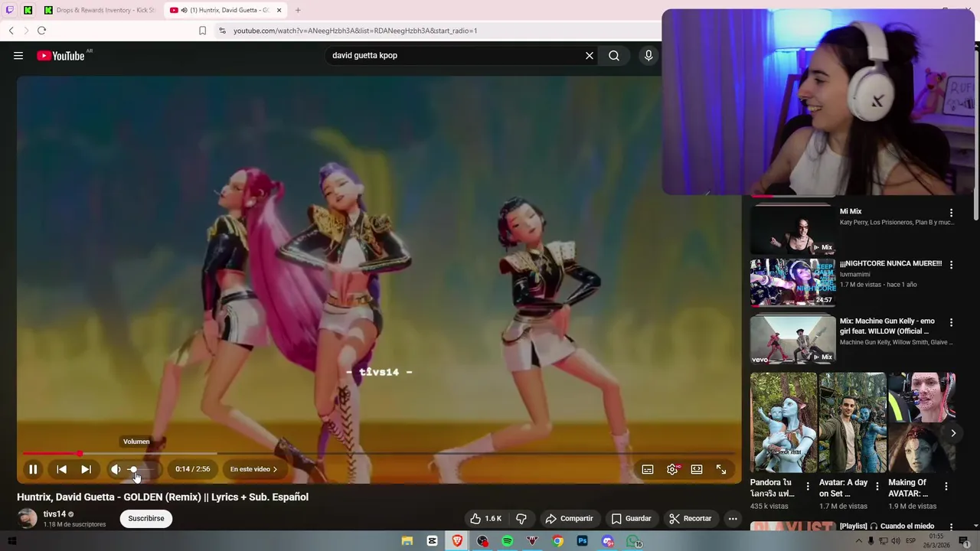Image resolution: width=980 pixels, height=551 pixels.
Task: Open Spotify from the taskbar
Action: (508, 541)
